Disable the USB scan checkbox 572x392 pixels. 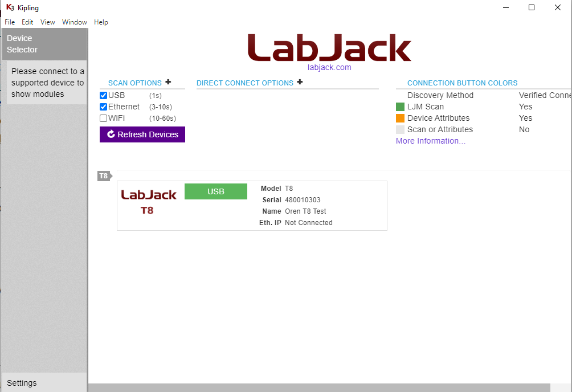click(103, 95)
